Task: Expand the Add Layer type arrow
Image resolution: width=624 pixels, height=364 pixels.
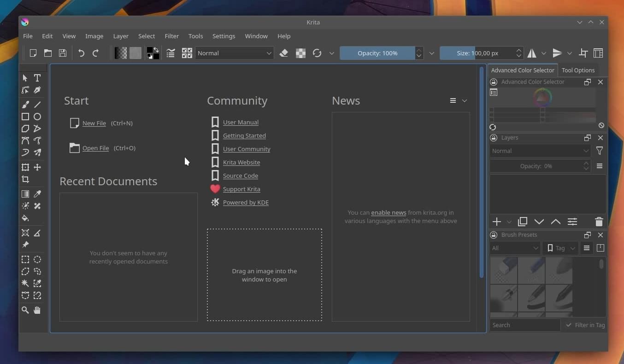Action: point(509,222)
